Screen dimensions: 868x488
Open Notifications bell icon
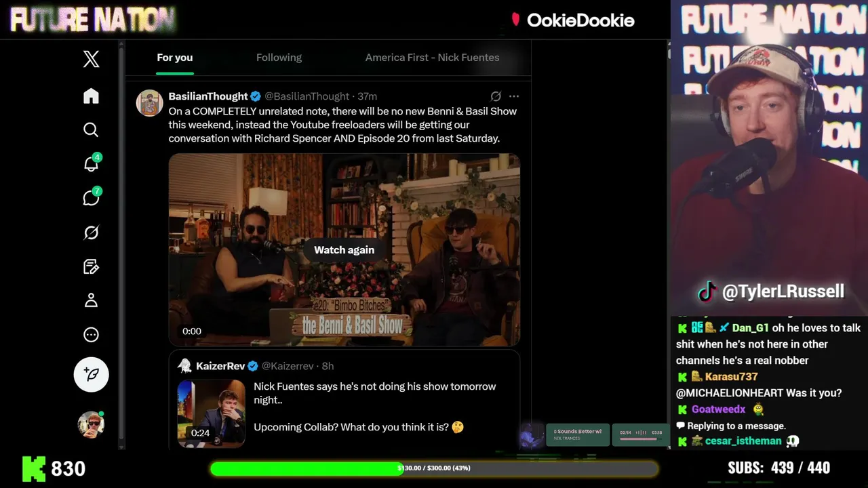[x=91, y=163]
